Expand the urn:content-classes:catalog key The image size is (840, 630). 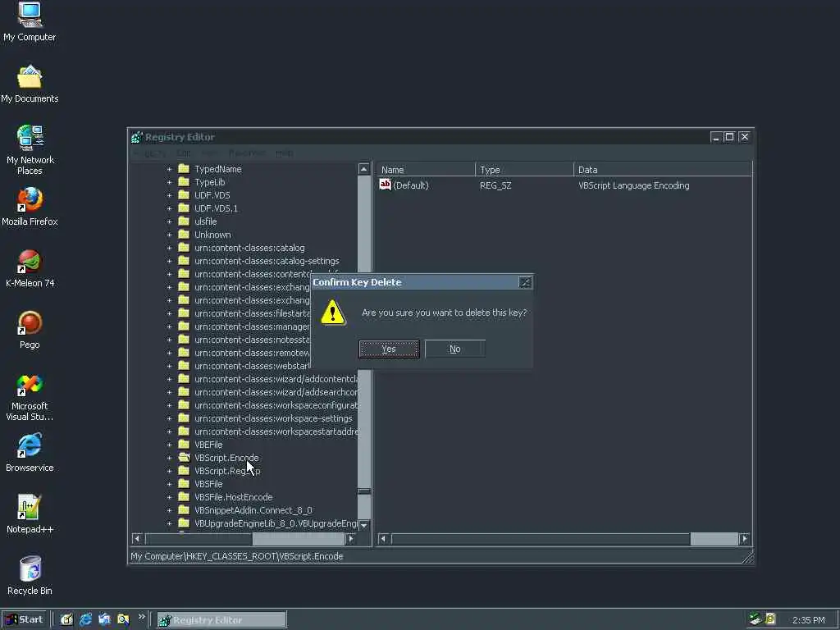point(169,248)
